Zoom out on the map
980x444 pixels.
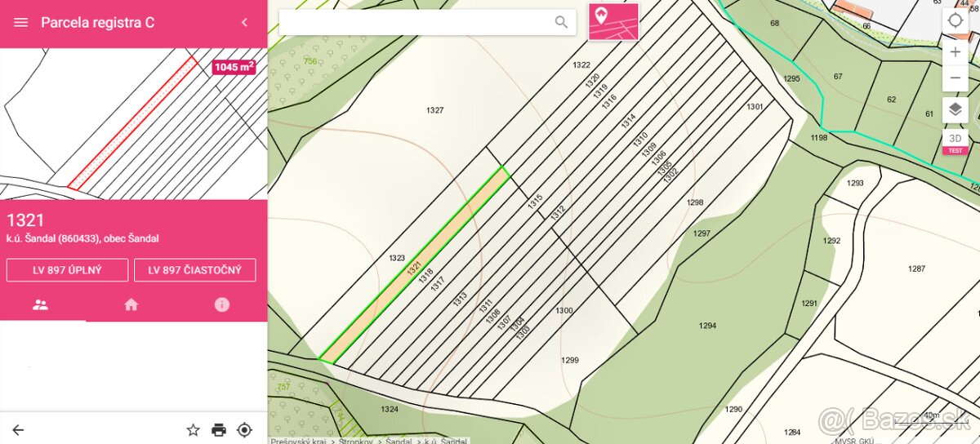coord(955,78)
